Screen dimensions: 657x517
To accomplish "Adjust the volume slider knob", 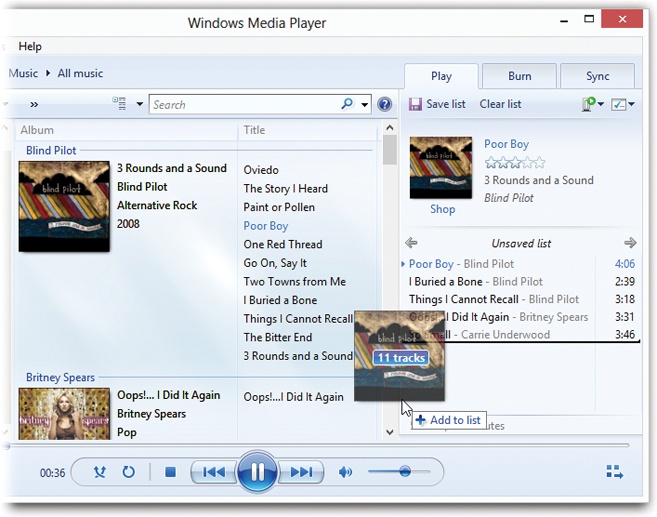I will (x=405, y=471).
